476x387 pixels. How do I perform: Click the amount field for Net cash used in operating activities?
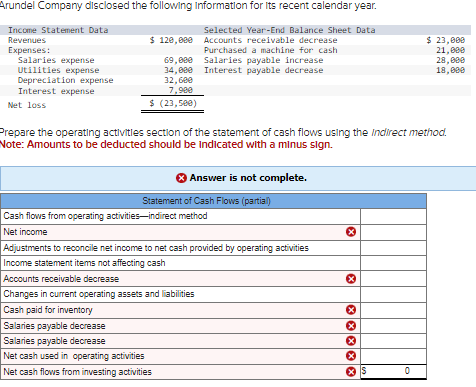(x=393, y=356)
